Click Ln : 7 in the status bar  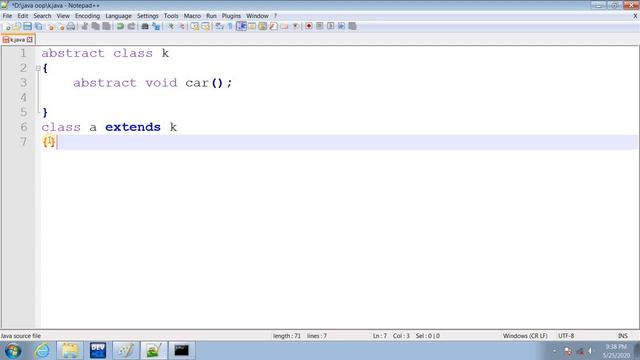tap(380, 336)
